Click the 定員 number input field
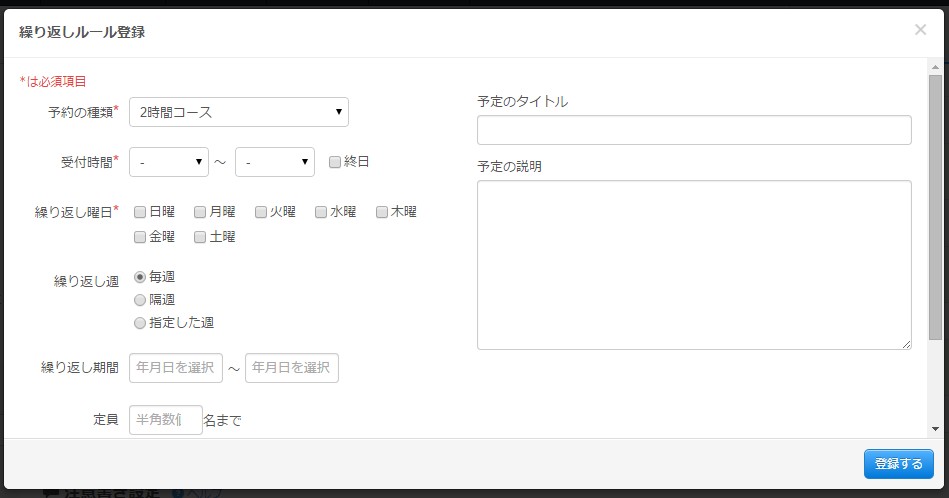Image resolution: width=949 pixels, height=498 pixels. (166, 420)
